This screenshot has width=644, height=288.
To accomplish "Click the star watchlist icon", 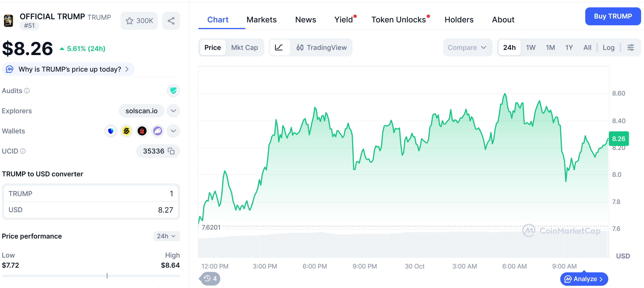I will tap(130, 21).
